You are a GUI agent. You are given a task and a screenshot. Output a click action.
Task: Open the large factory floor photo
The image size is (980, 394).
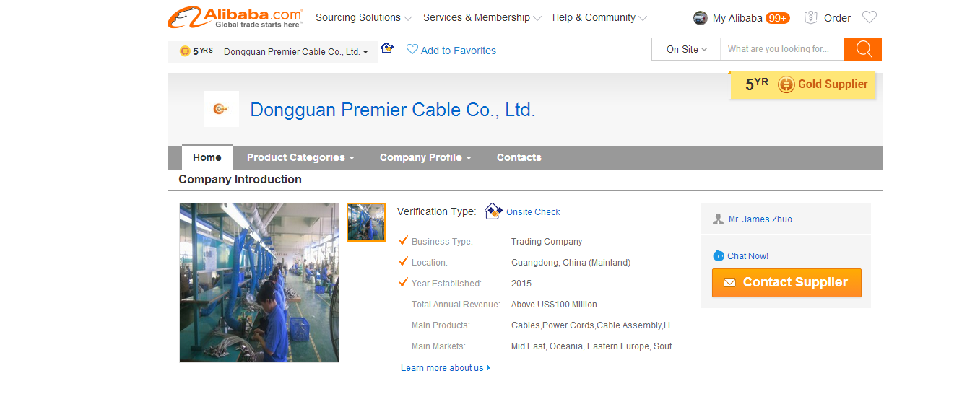[259, 283]
